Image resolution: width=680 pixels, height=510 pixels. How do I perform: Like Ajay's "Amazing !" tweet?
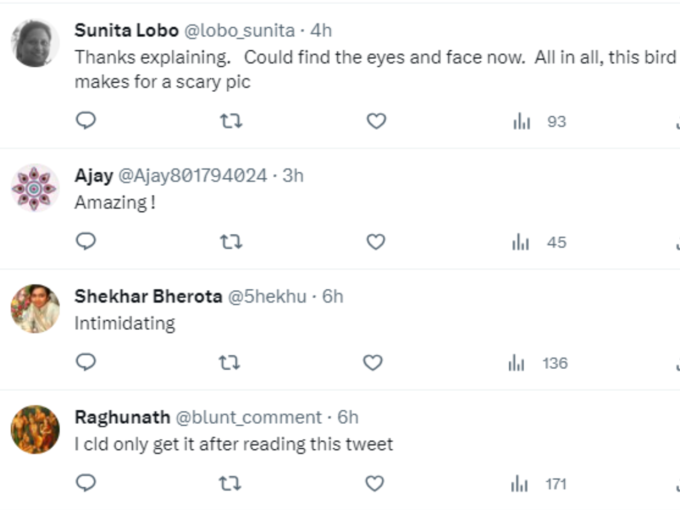pos(376,242)
